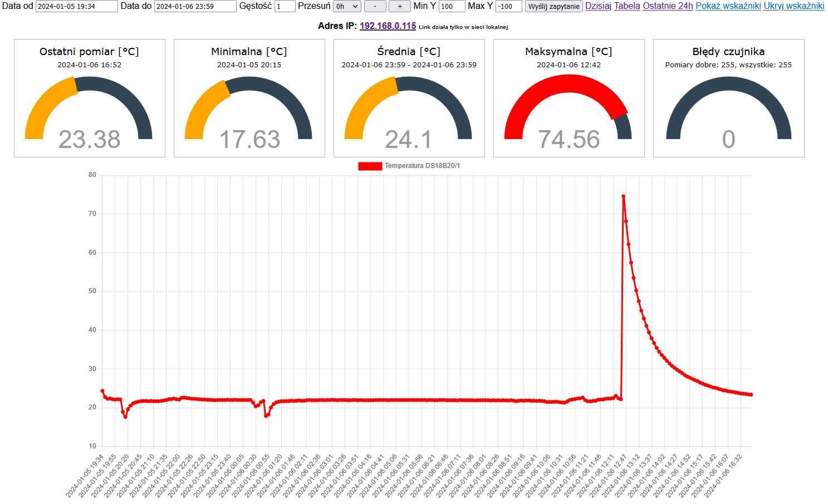Select the 'Ostatnie 24h' link
This screenshot has height=504, width=828.
click(668, 6)
